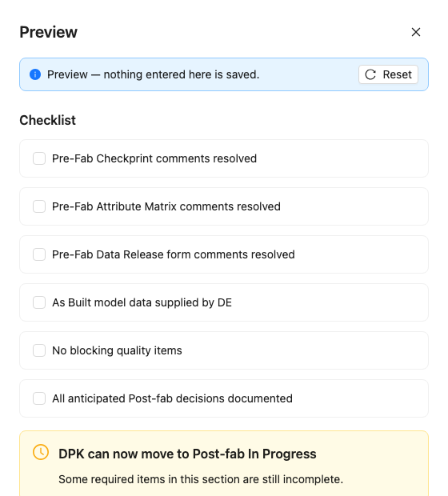Check Pre-Fab Checkprint comments resolved
The width and height of the screenshot is (448, 496).
click(x=39, y=158)
